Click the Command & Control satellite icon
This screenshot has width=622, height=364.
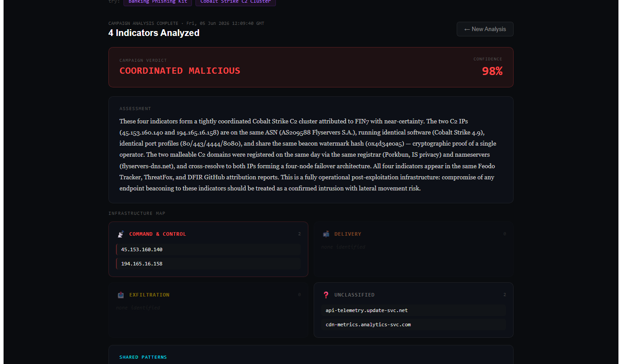(x=121, y=234)
